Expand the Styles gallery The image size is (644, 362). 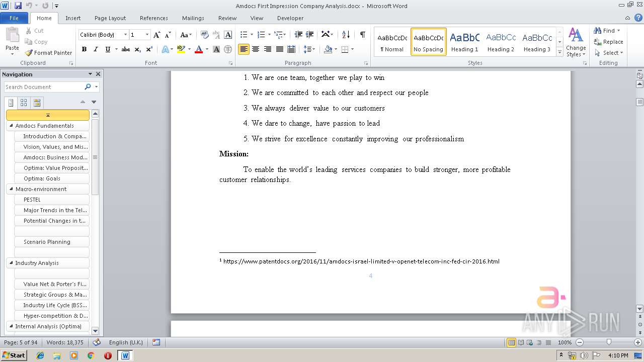[559, 51]
